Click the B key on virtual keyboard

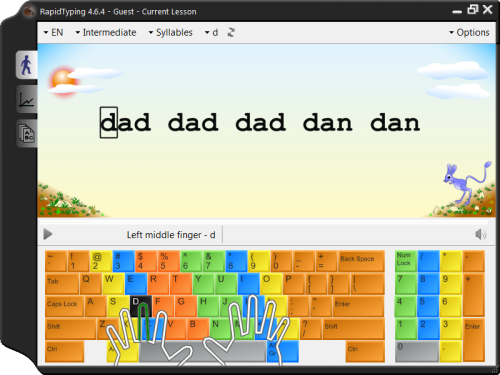(198, 329)
